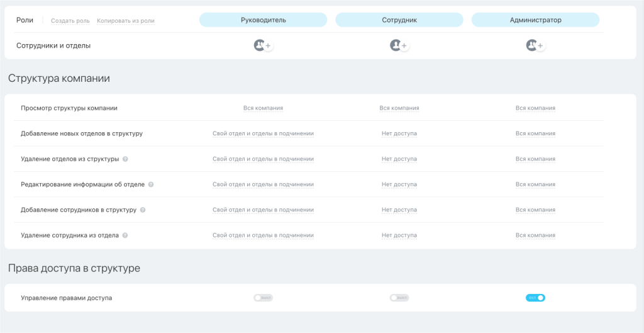Change Администратор access for Удаление отделов из структуры
644x333 pixels.
click(535, 159)
